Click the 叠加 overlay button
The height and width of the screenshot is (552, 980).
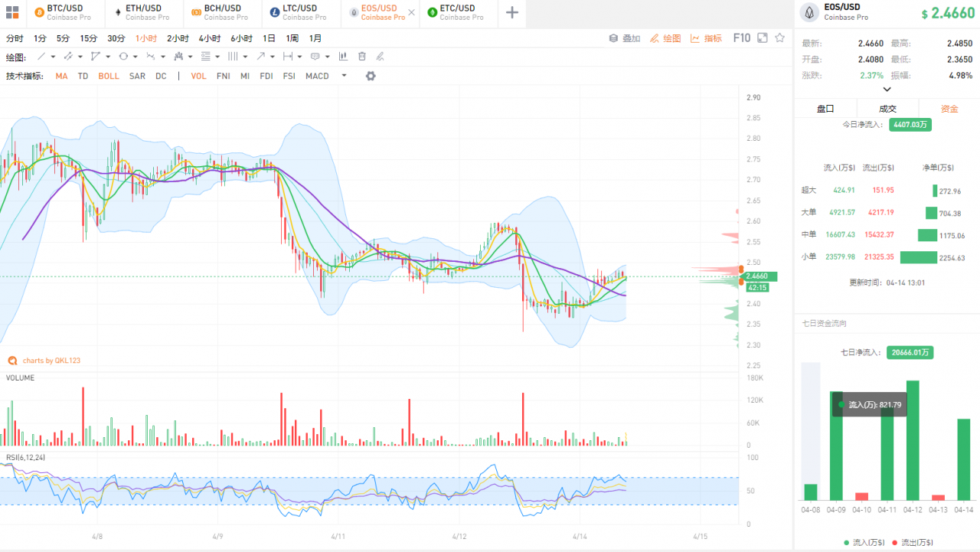coord(625,38)
